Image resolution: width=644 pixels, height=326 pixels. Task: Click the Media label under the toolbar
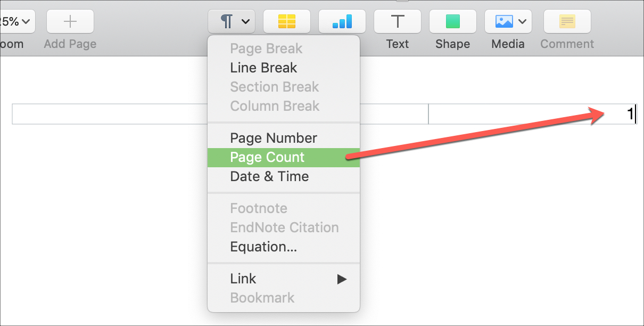coord(508,44)
